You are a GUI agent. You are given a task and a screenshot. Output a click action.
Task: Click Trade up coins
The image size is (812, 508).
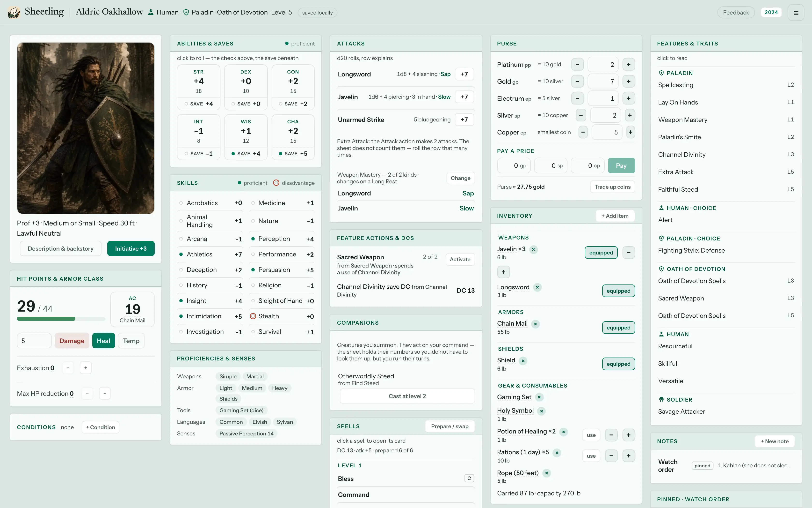pyautogui.click(x=612, y=187)
